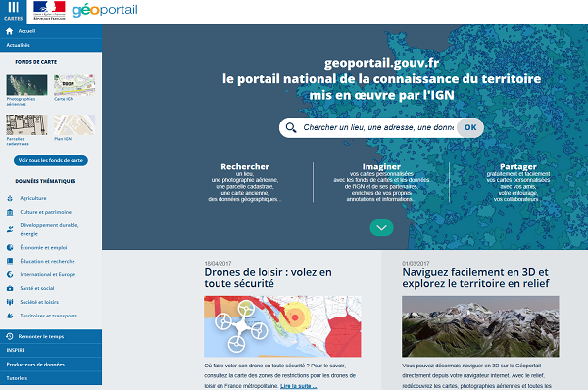The image size is (588, 390).
Task: Click the 'Imaginer' heading text
Action: click(x=381, y=167)
